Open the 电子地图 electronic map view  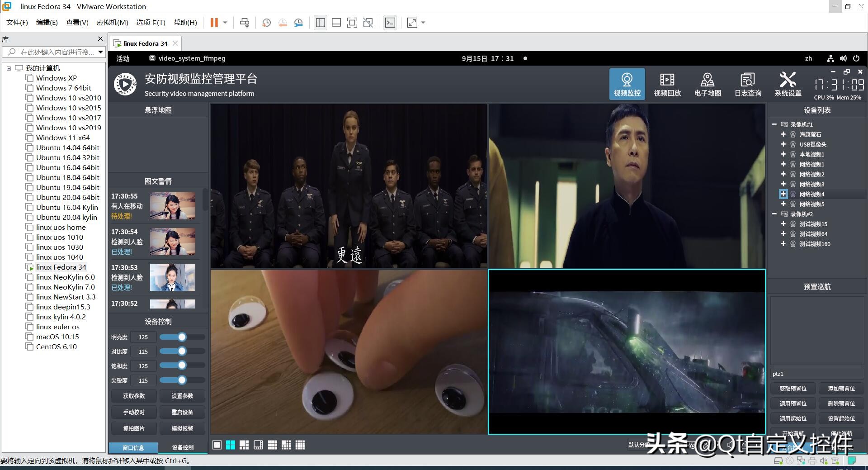tap(708, 84)
